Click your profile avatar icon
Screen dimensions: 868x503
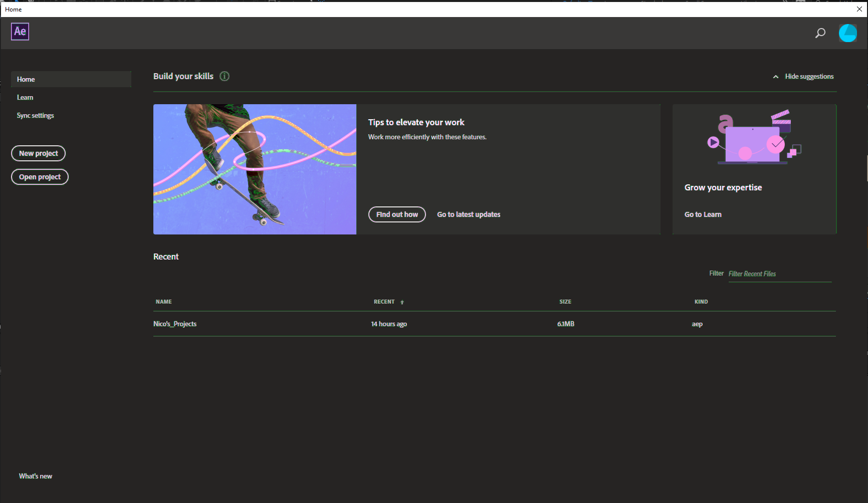[847, 33]
